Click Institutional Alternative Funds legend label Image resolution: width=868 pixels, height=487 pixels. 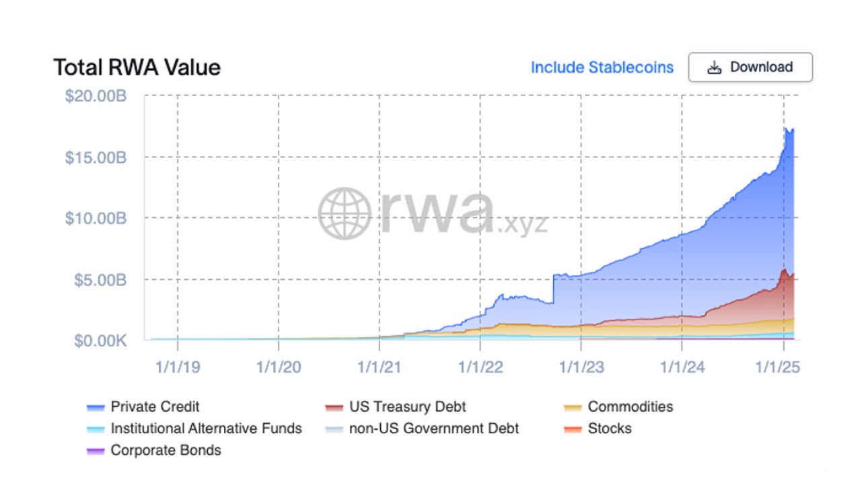point(206,428)
